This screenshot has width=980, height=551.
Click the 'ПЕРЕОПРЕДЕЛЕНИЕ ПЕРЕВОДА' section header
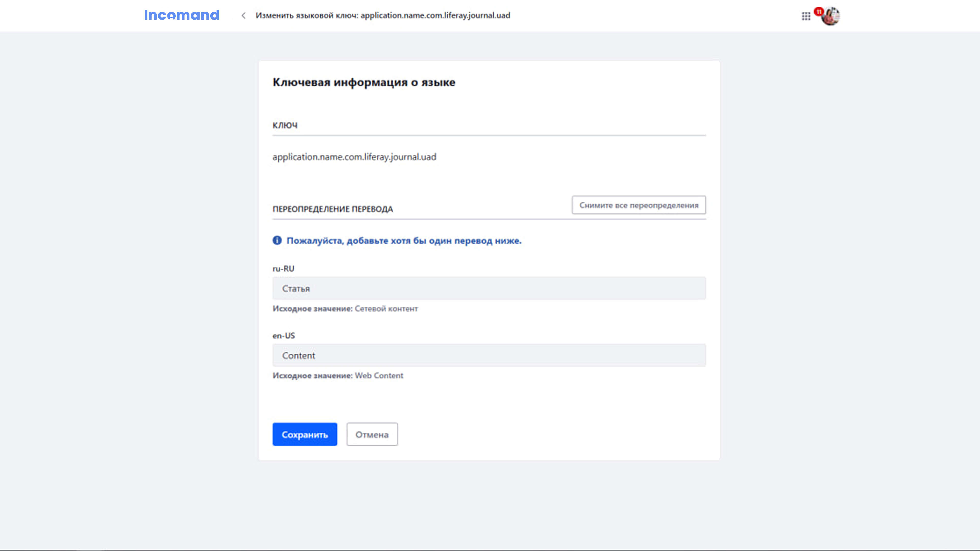point(333,209)
